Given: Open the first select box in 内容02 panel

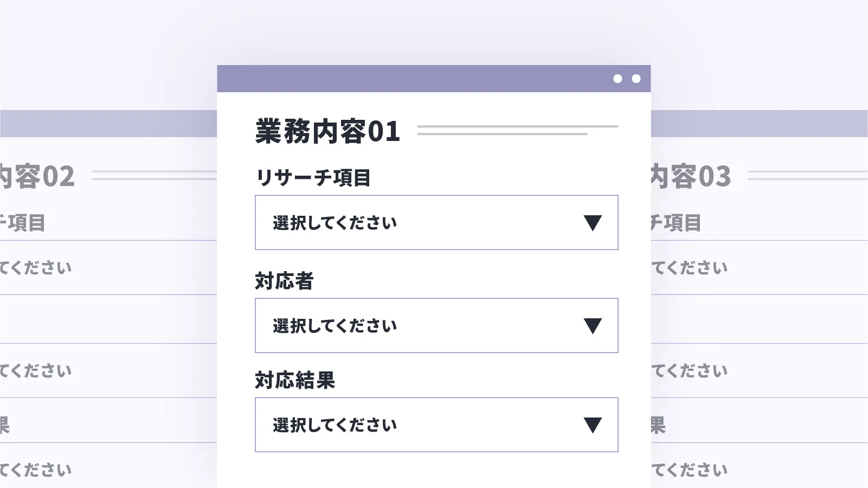Looking at the screenshot, I should (108, 268).
